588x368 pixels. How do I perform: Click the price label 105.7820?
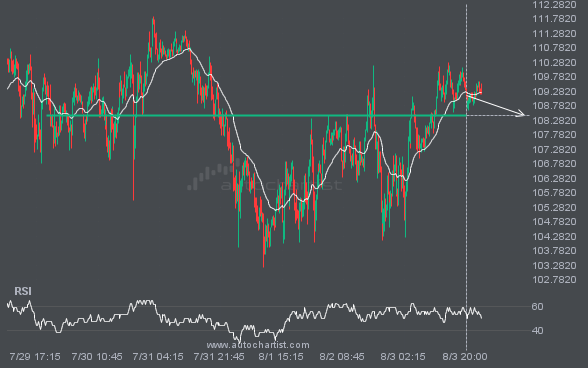tap(554, 192)
